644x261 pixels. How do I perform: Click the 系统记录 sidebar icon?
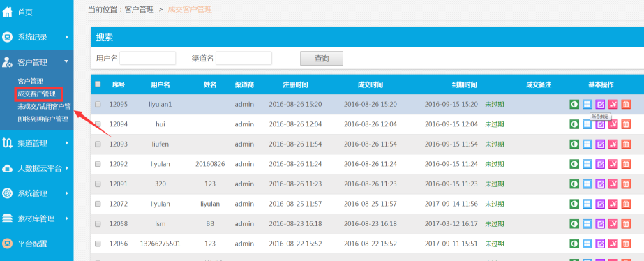[8, 38]
